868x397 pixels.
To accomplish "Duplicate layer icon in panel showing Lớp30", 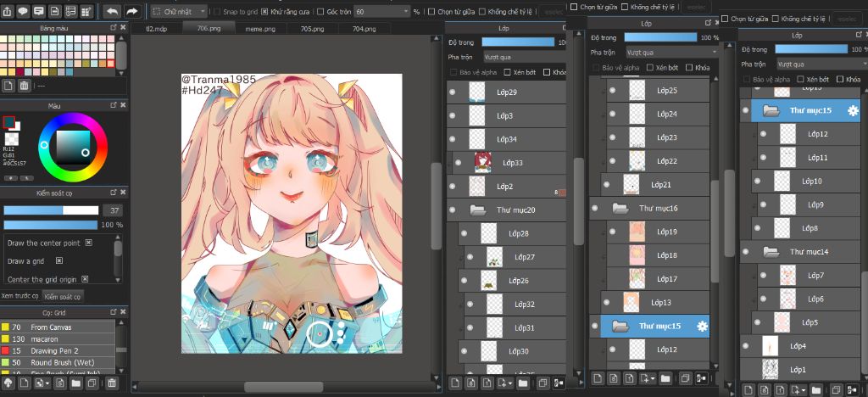I will point(542,383).
